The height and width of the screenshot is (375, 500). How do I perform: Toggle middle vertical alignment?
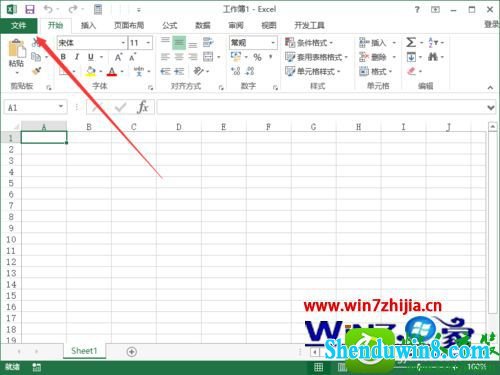(179, 43)
